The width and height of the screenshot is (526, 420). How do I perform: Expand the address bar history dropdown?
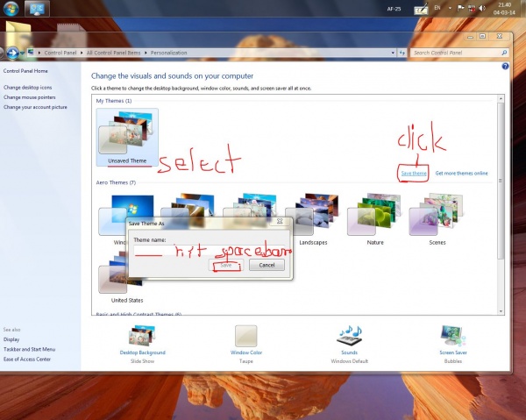[x=393, y=53]
